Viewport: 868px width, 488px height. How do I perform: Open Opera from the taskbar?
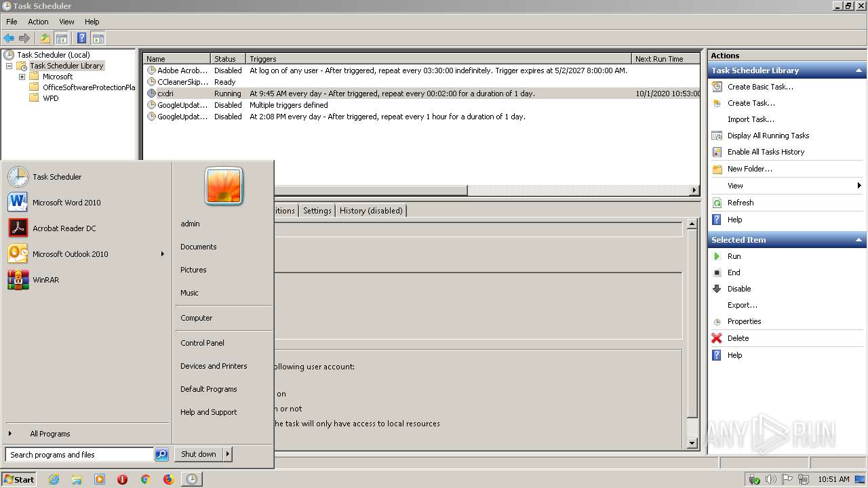click(122, 479)
